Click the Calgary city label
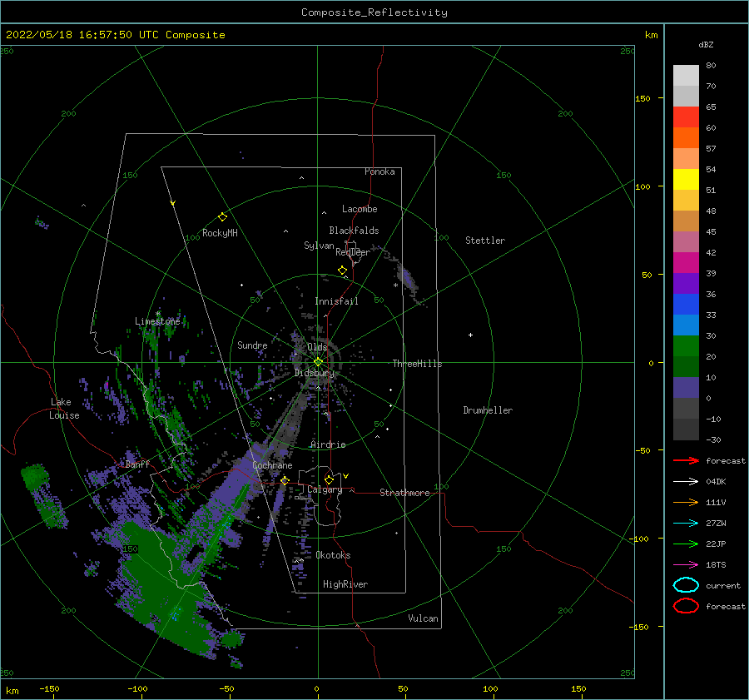The height and width of the screenshot is (700, 749). [325, 489]
